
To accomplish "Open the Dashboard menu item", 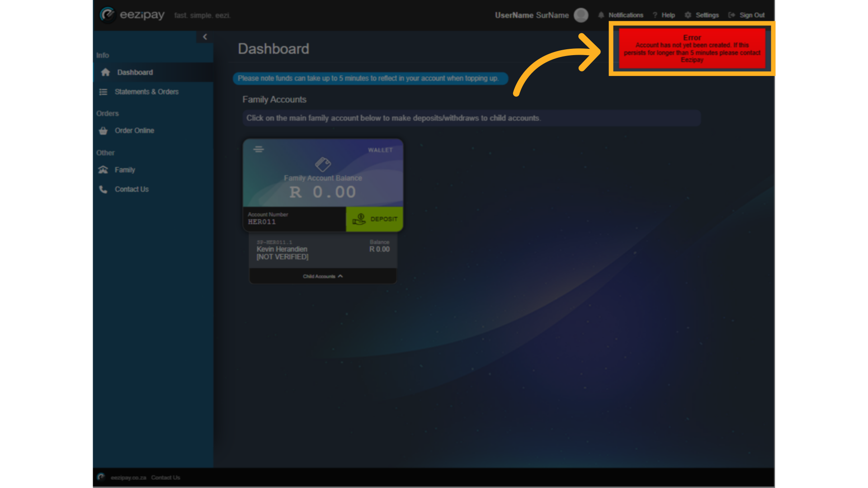I will click(153, 72).
